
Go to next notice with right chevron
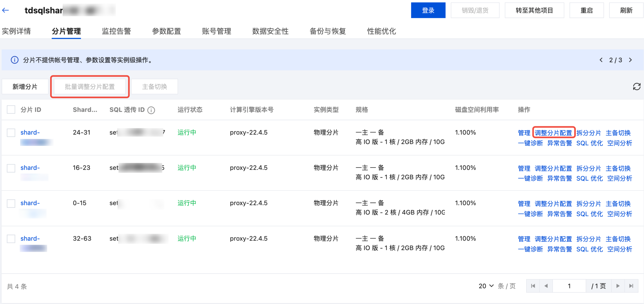click(630, 60)
